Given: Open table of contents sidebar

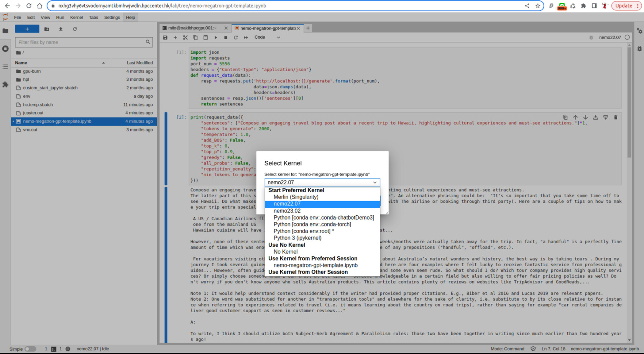Looking at the screenshot, I should (x=5, y=67).
